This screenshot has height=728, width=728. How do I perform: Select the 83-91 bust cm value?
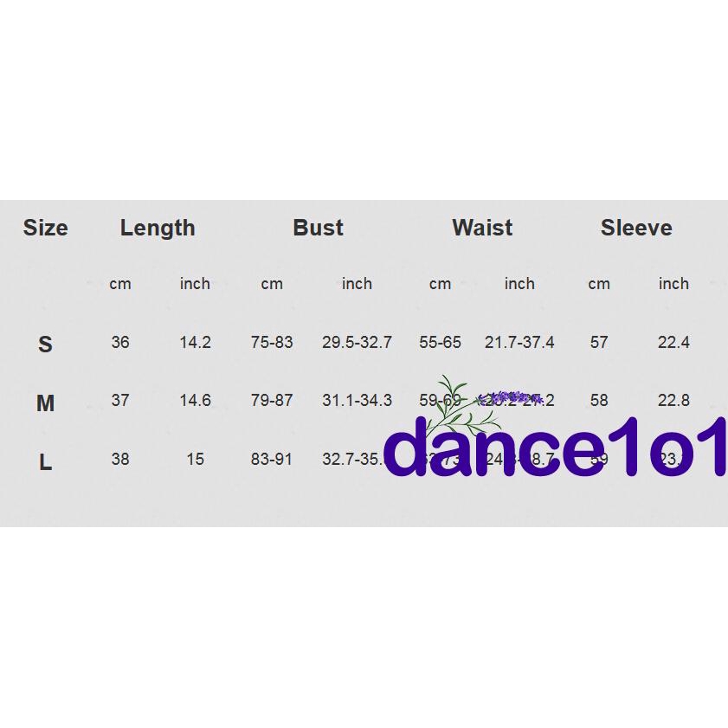272,459
